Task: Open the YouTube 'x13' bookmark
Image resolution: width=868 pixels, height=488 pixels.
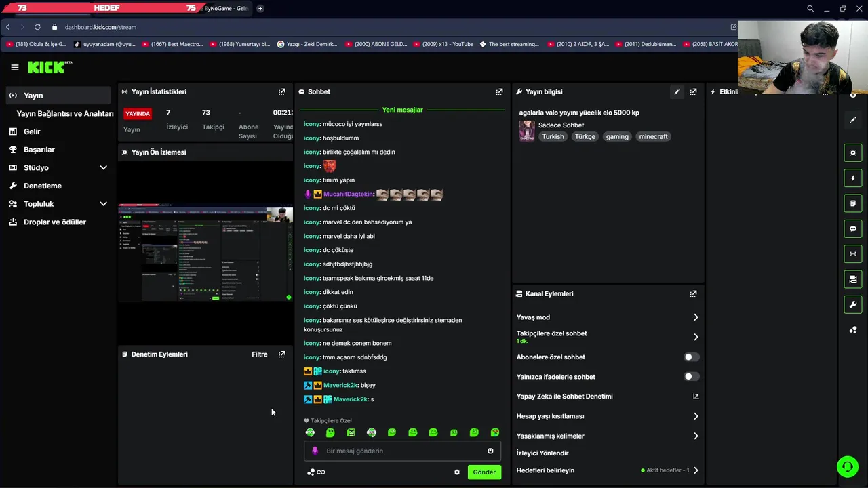Action: click(443, 44)
